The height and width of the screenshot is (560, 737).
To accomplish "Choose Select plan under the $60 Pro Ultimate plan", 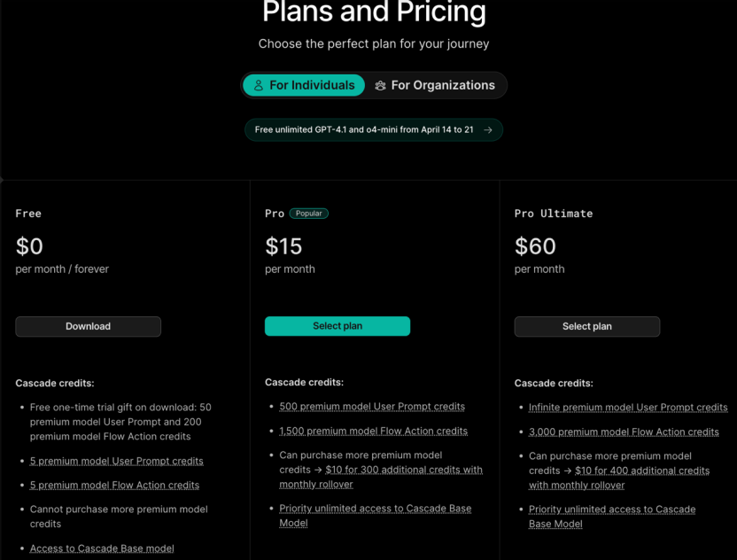I will pos(587,327).
